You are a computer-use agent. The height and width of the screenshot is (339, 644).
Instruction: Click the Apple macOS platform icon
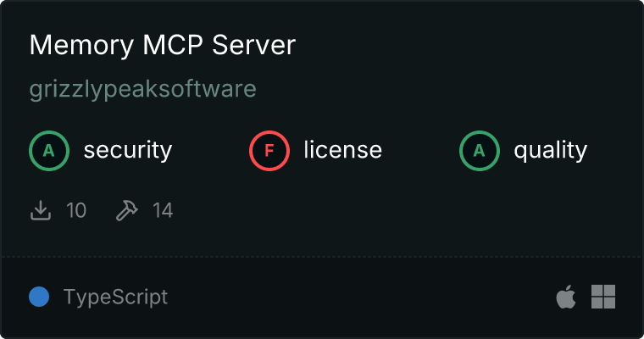[565, 297]
